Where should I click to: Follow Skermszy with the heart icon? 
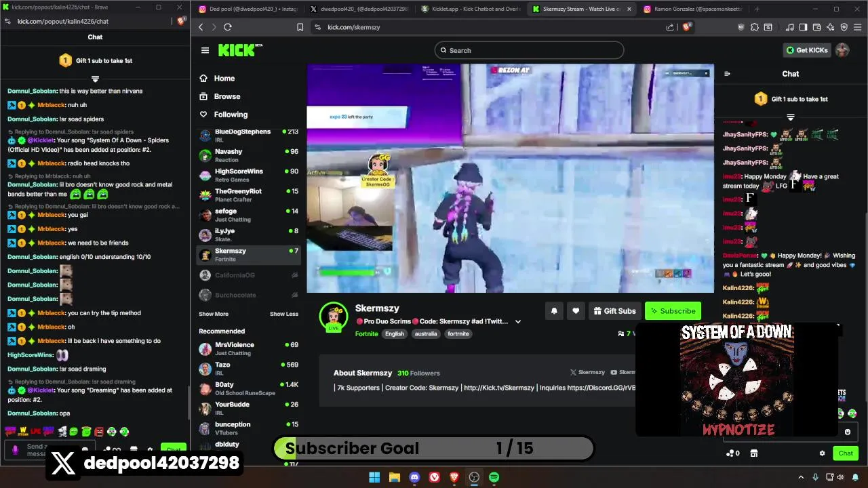tap(576, 311)
